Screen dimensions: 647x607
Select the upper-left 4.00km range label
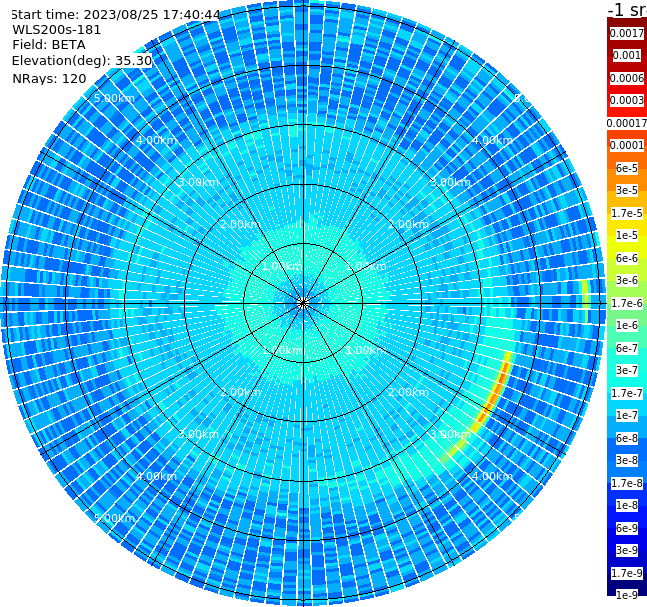156,140
